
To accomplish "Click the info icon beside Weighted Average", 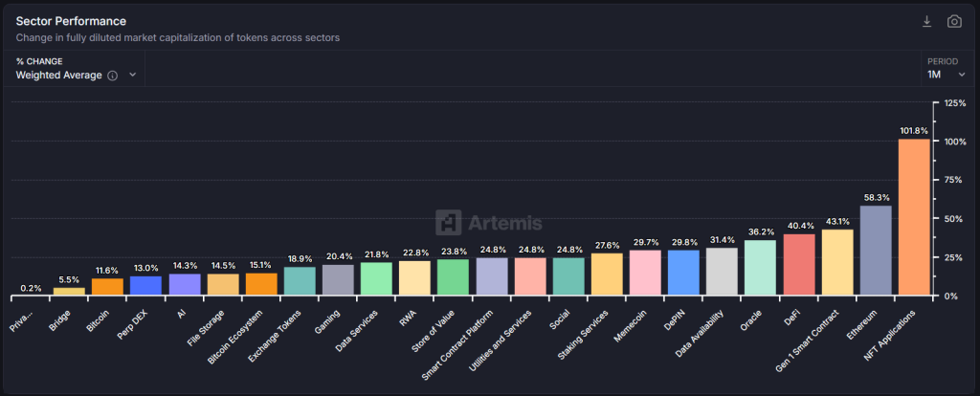I will click(113, 76).
